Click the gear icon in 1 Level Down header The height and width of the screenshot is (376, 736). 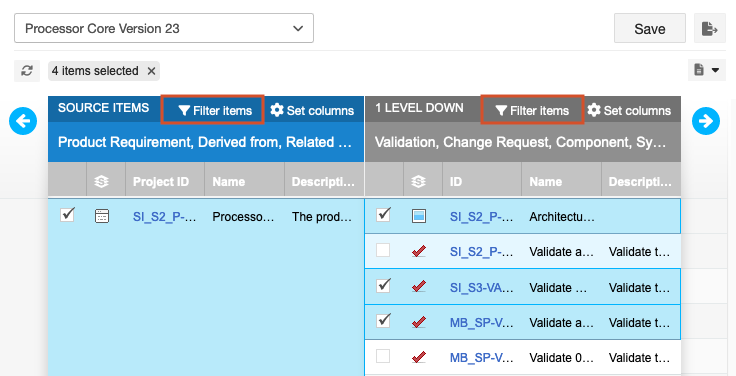coord(594,110)
